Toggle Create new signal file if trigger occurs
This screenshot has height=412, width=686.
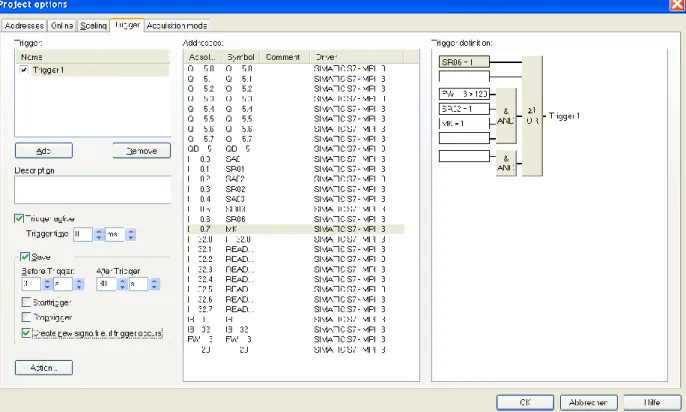(26, 333)
